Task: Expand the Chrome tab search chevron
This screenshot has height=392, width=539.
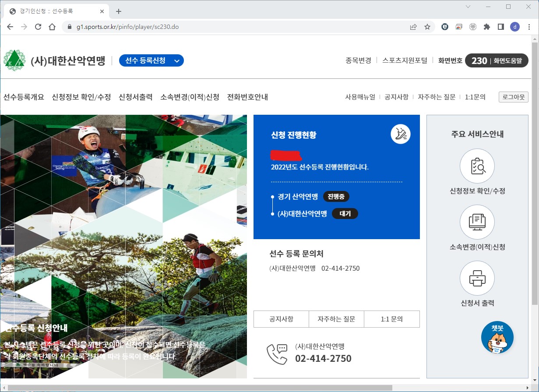Action: coord(468,7)
